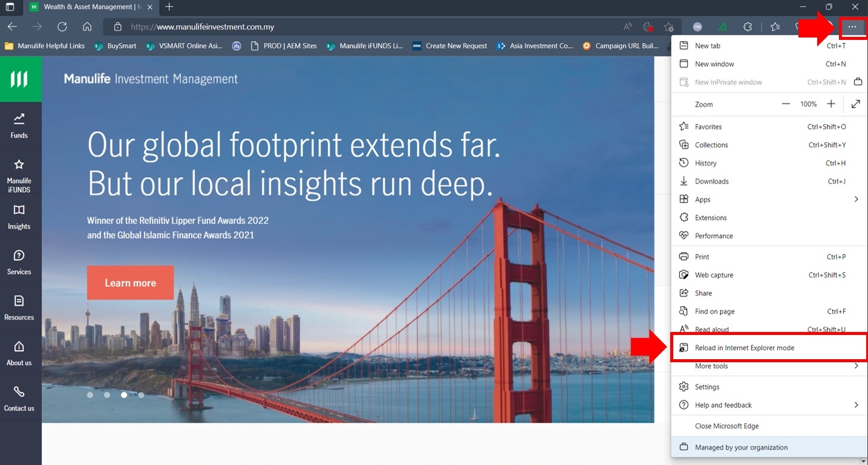
Task: Open Extensions from the Edge menu
Action: point(769,218)
